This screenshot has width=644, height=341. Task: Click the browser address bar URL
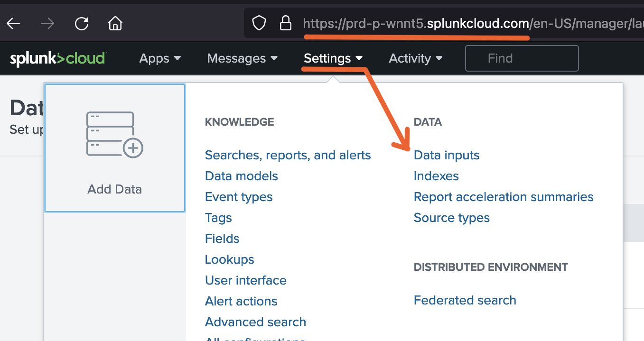(473, 23)
